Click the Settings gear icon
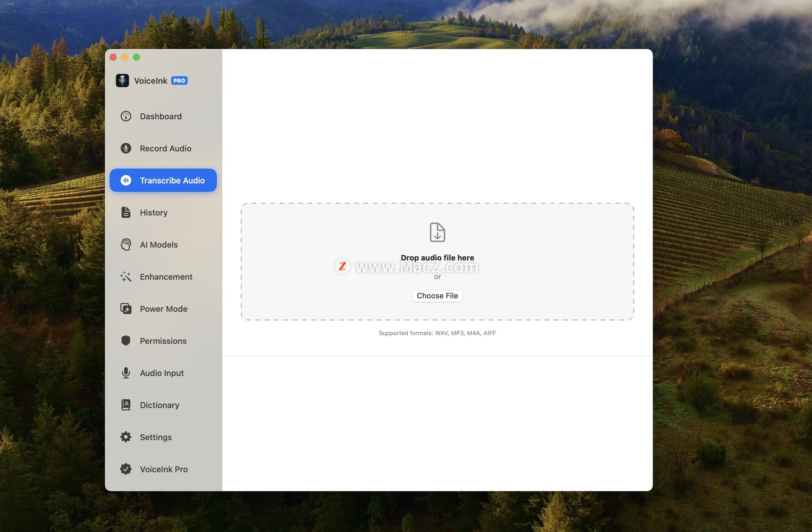Viewport: 812px width, 532px height. pyautogui.click(x=126, y=437)
